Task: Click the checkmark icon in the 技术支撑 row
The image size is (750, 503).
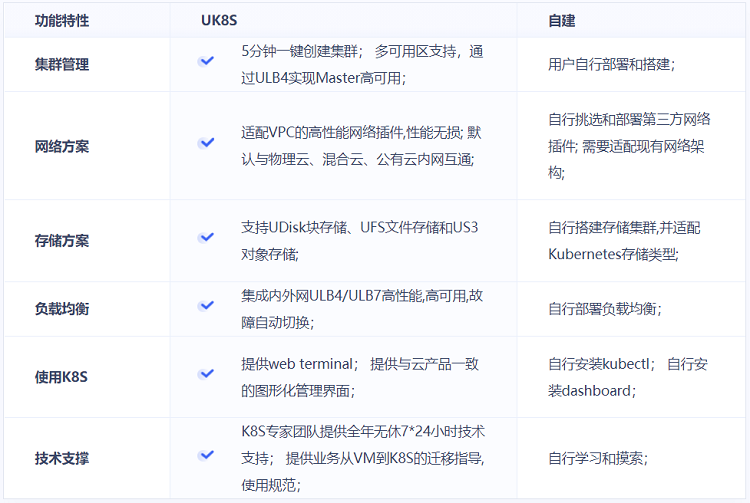Action: point(206,455)
